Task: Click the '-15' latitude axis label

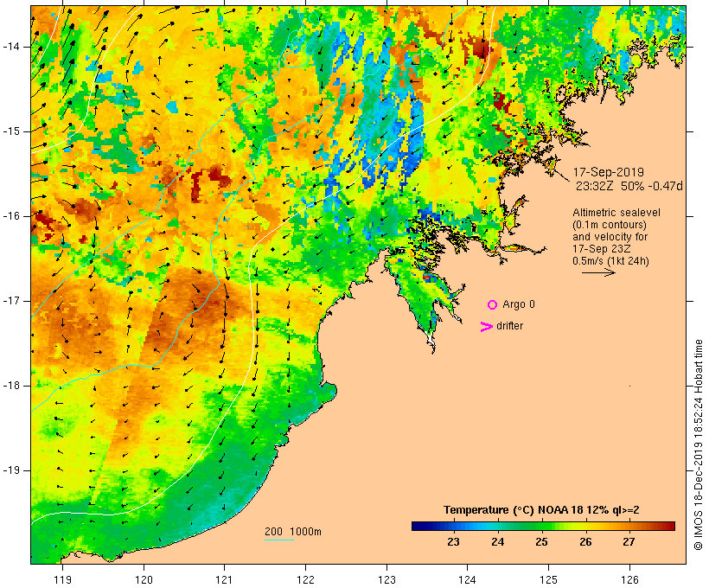Action: click(11, 131)
